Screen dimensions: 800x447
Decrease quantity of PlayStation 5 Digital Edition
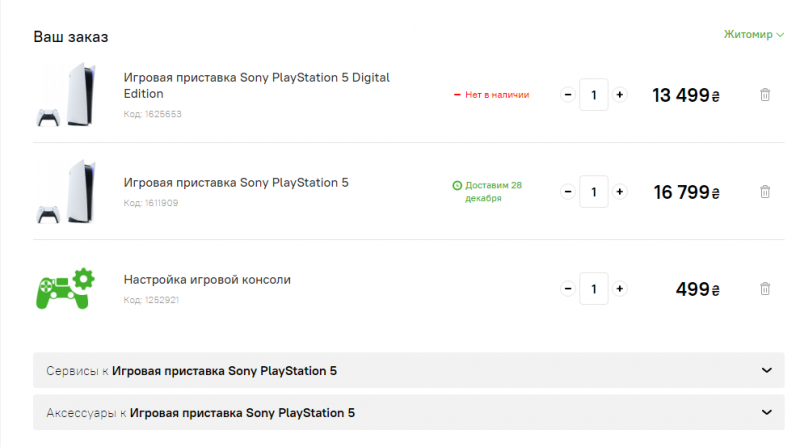pos(568,95)
